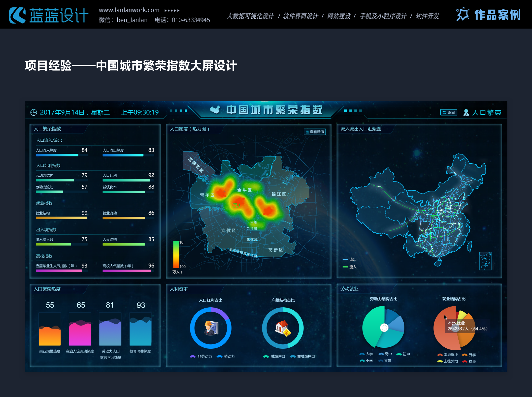
Task: Open 查看详情 on heatmap panel
Action: point(315,132)
